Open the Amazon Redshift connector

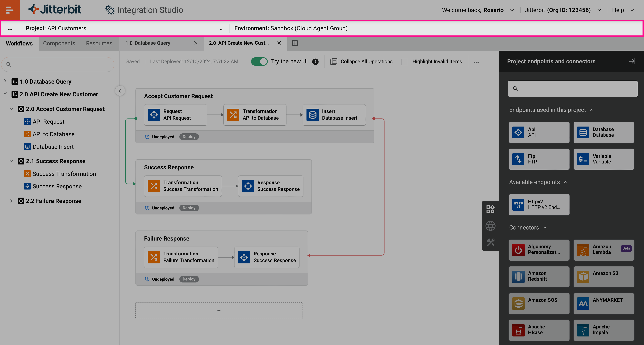tap(539, 277)
